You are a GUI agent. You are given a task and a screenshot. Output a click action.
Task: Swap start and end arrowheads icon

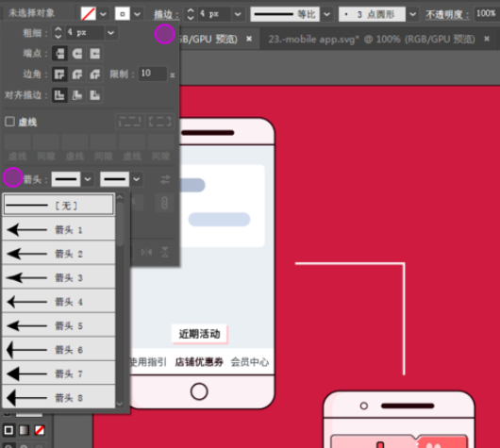pos(165,179)
